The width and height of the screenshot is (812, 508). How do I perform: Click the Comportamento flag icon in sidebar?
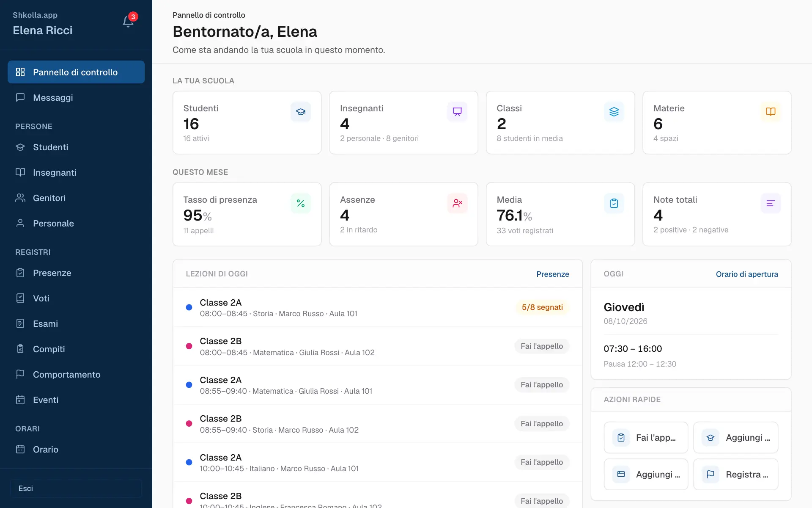20,374
